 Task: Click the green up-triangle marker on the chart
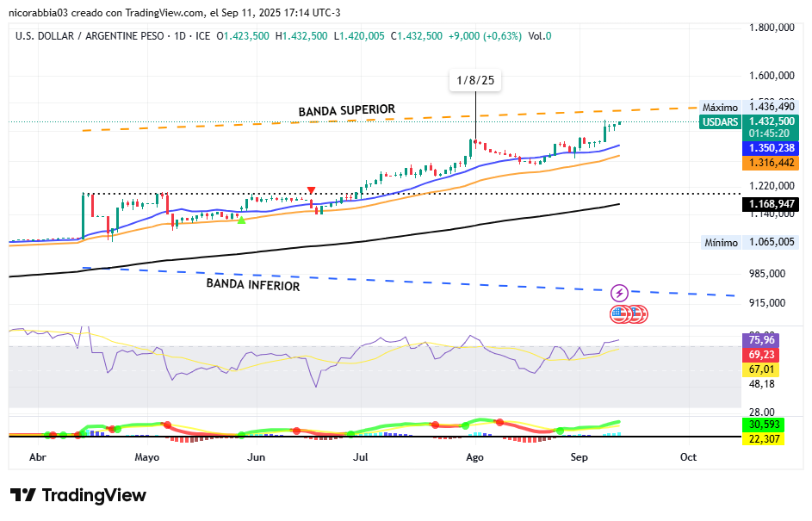click(x=242, y=220)
